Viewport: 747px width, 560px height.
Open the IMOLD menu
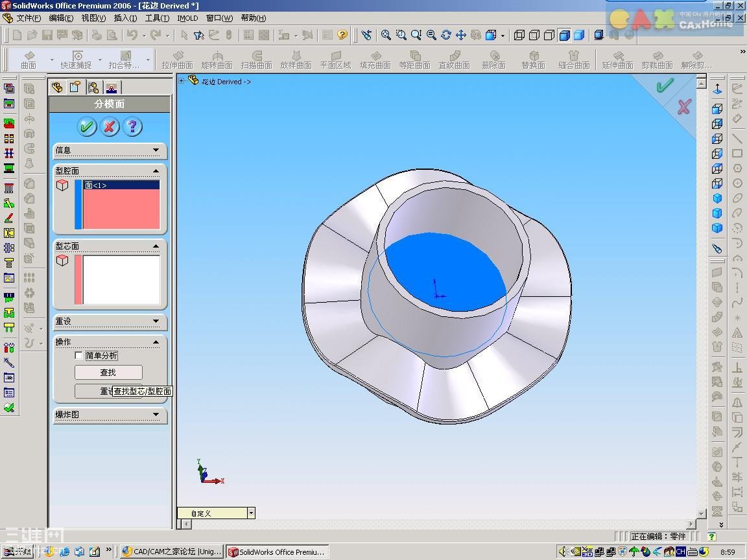pyautogui.click(x=187, y=18)
